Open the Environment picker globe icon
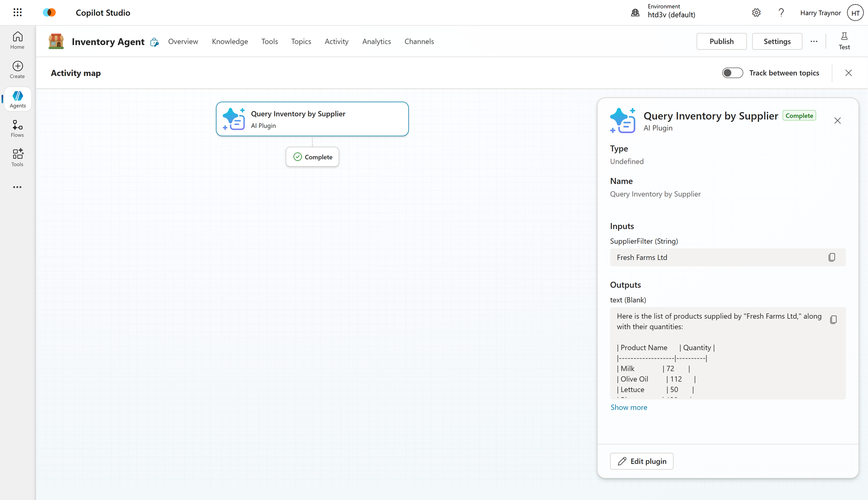This screenshot has width=868, height=500. pyautogui.click(x=635, y=13)
